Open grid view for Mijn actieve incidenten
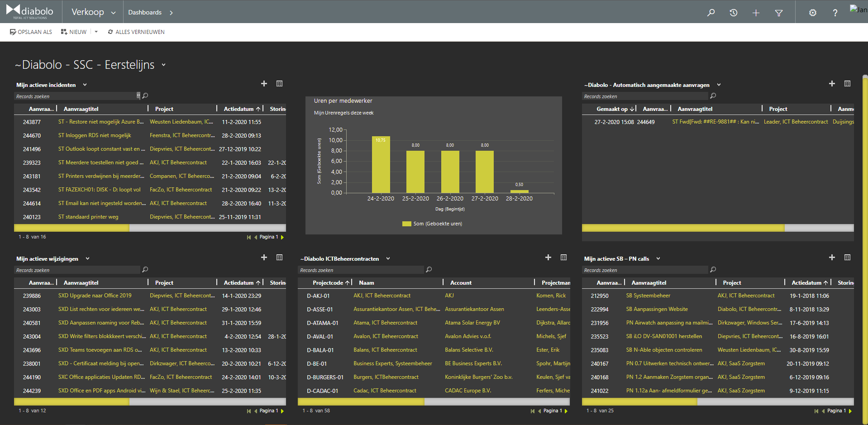This screenshot has width=868, height=425. point(280,84)
